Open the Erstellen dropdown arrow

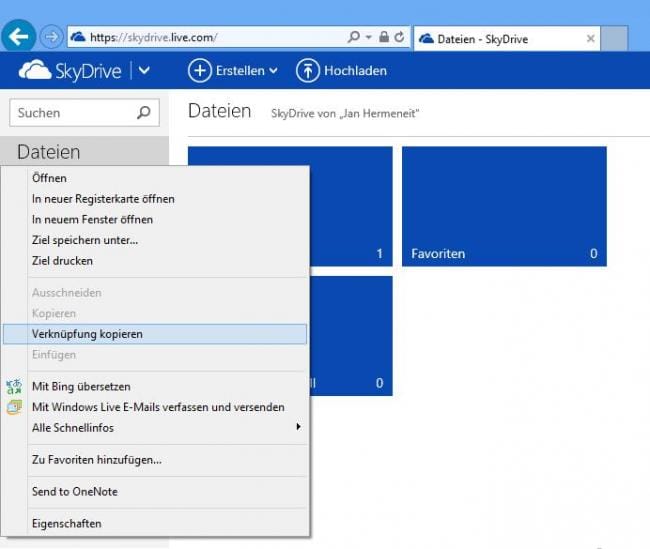273,71
